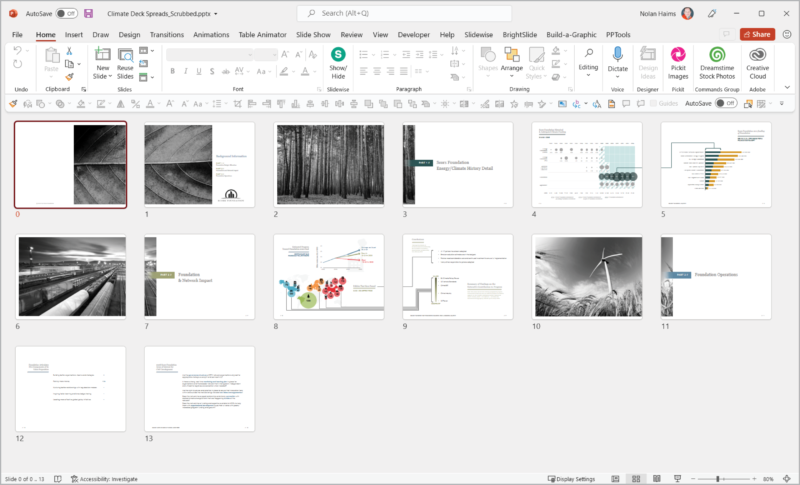Image resolution: width=800 pixels, height=485 pixels.
Task: Open the Paragraph dialog launcher
Action: (x=469, y=89)
